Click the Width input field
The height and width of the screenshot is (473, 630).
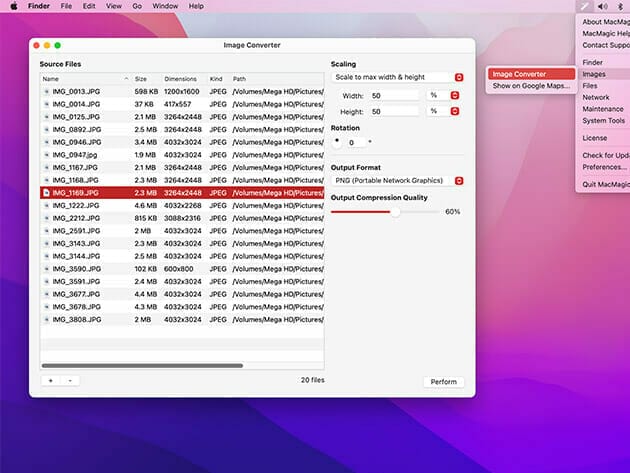[x=393, y=95]
